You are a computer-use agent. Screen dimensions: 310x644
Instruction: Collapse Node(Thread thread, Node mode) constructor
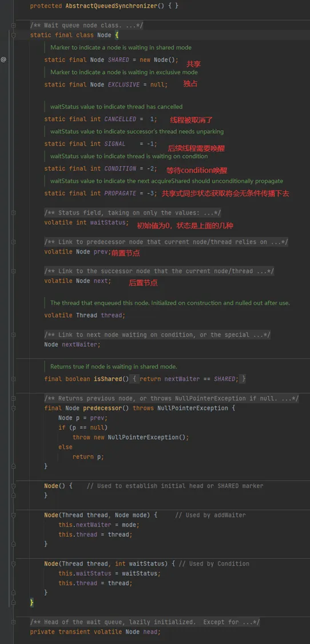[14, 515]
